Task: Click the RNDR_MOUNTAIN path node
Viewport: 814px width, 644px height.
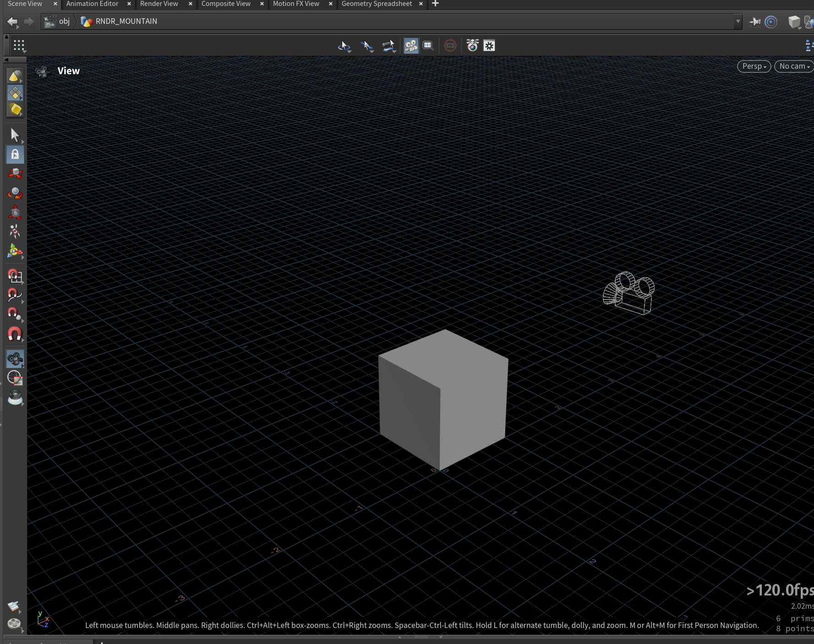Action: (119, 21)
